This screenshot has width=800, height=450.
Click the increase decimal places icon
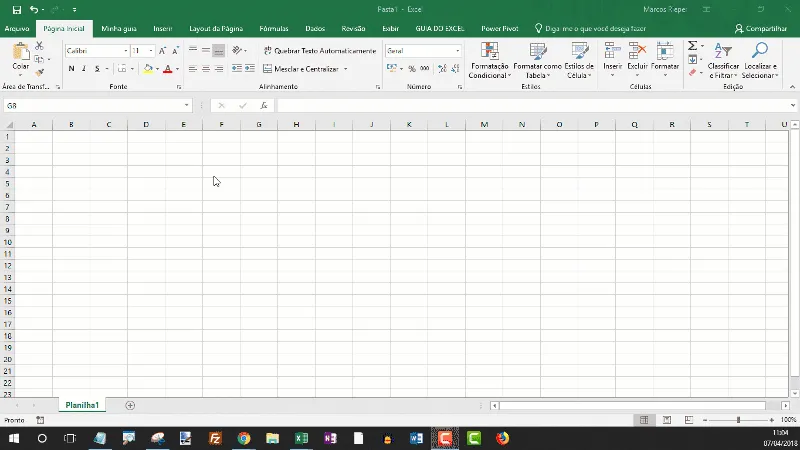442,68
